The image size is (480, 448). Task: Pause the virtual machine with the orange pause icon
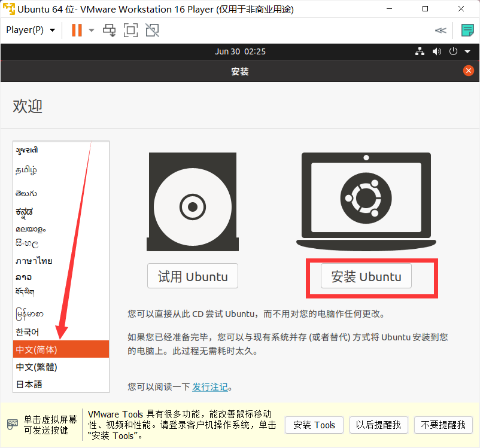pos(76,30)
